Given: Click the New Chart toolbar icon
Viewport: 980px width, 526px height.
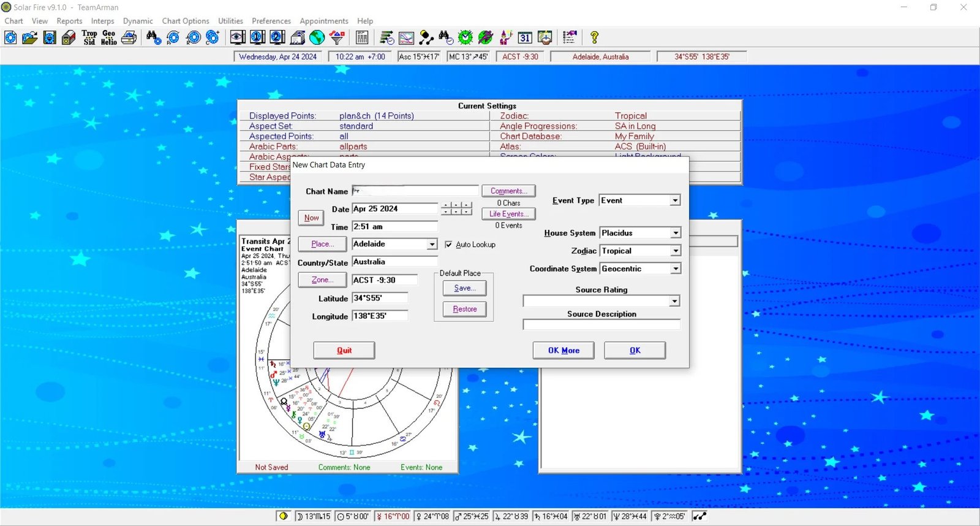Looking at the screenshot, I should tap(10, 38).
